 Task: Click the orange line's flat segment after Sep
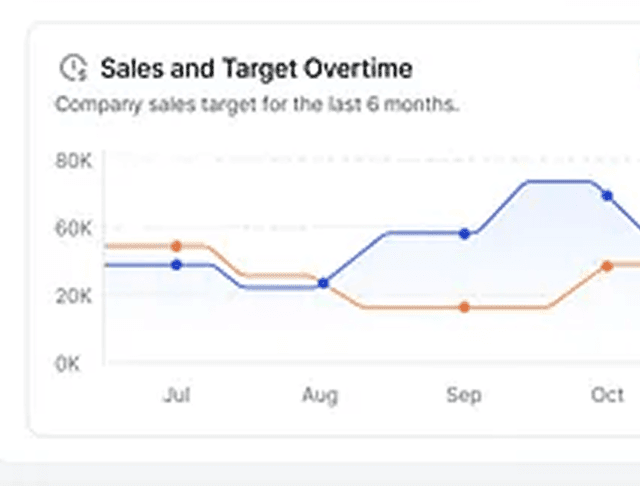(510, 307)
